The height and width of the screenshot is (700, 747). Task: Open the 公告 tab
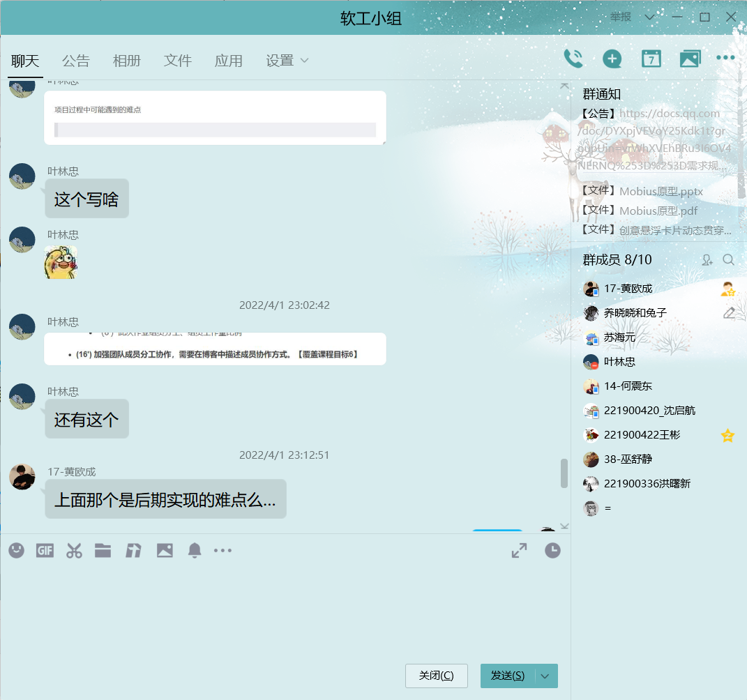tap(76, 61)
